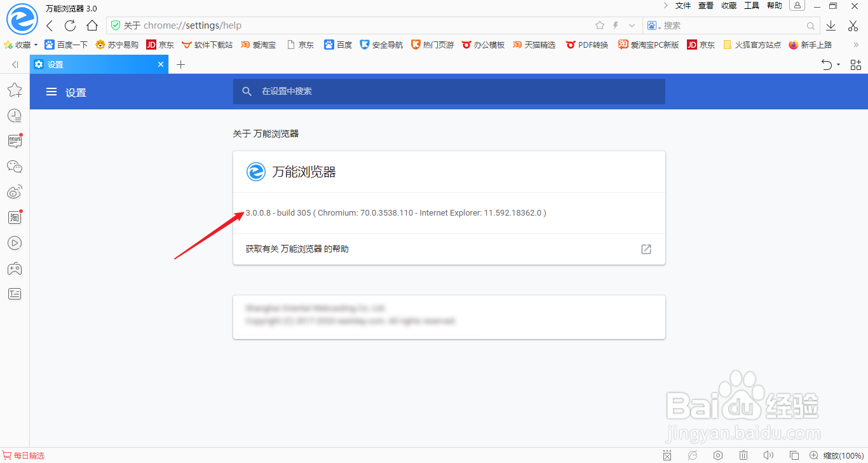Open the 安全导航 bookmark
This screenshot has height=463, width=868.
click(381, 45)
